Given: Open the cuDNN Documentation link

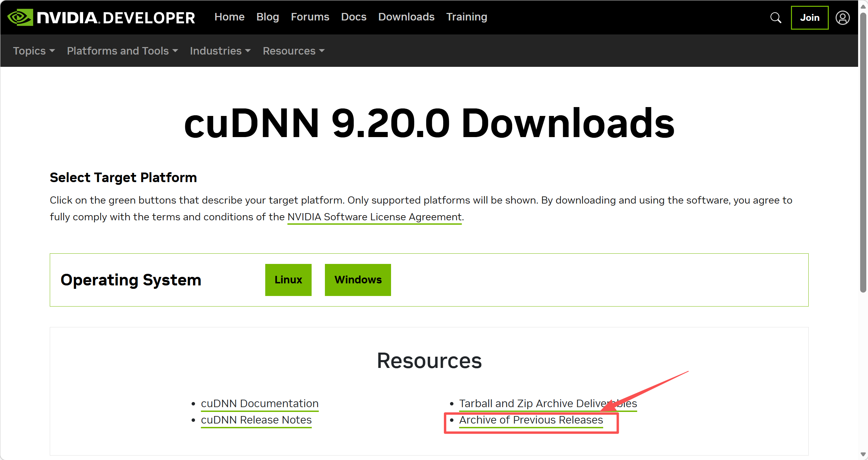Looking at the screenshot, I should click(x=259, y=403).
